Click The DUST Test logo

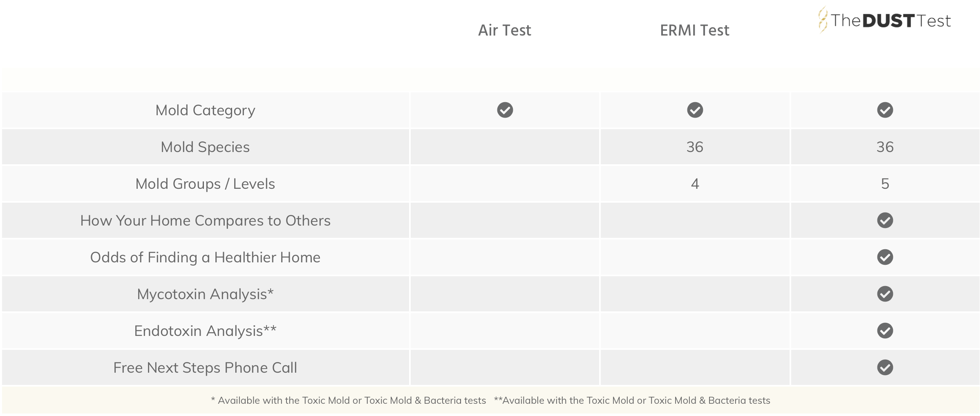click(884, 20)
